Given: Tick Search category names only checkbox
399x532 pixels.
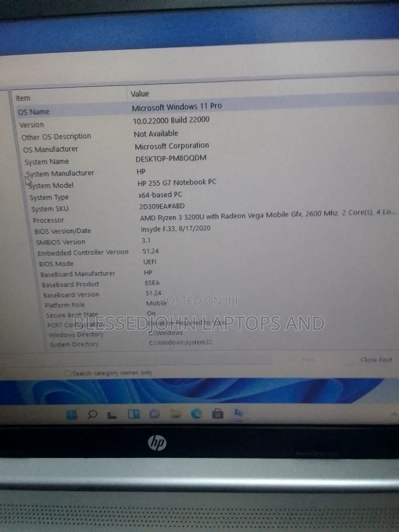Looking at the screenshot, I should point(68,373).
